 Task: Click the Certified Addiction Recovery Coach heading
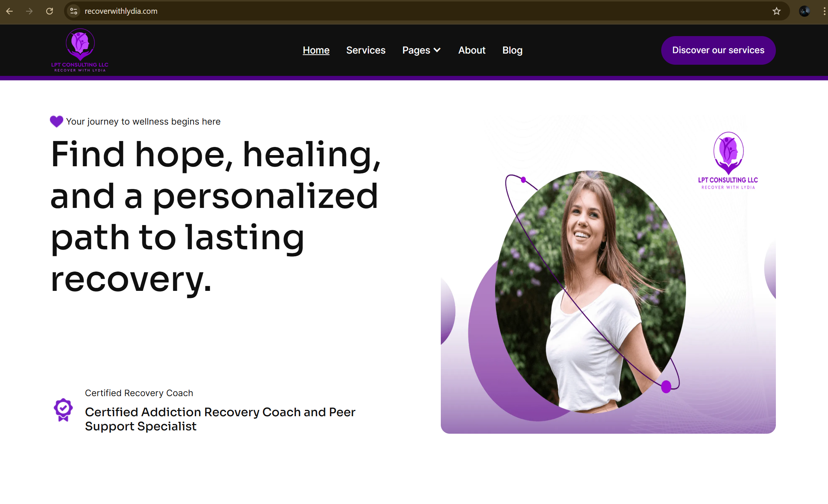220,419
